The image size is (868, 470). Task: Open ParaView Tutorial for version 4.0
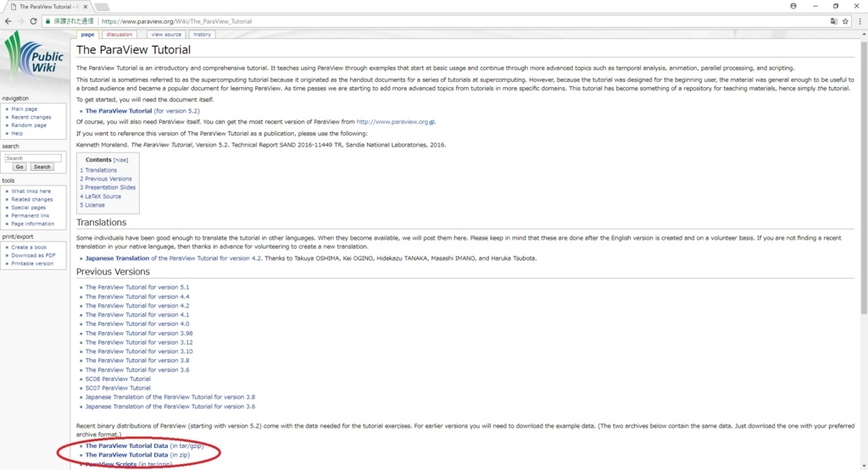point(136,324)
